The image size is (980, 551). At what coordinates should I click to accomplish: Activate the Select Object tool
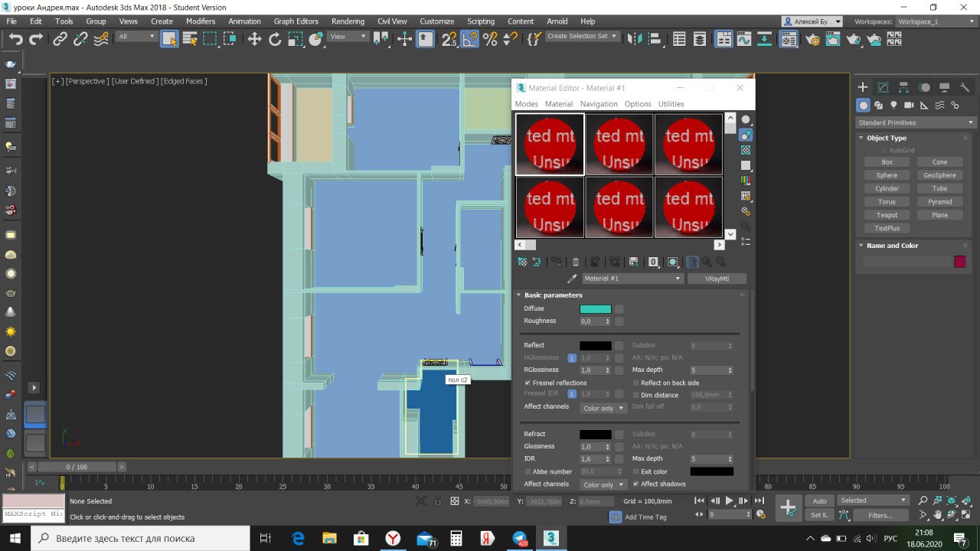[x=169, y=39]
